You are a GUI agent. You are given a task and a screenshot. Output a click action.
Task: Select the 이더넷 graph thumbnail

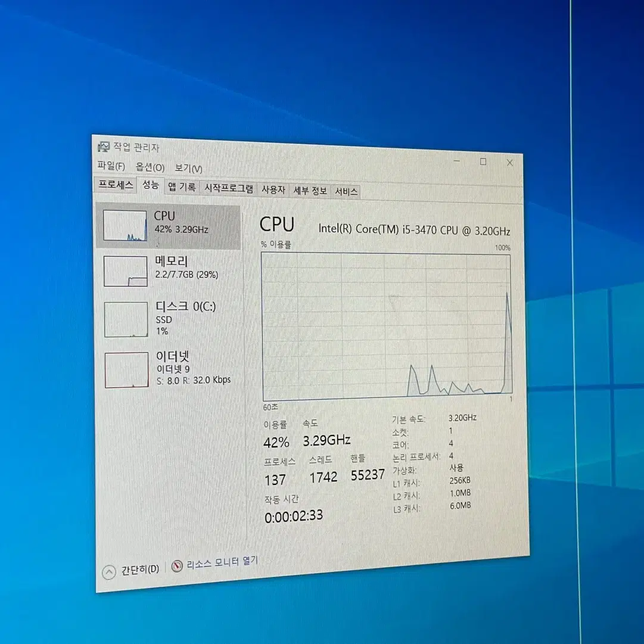click(126, 369)
